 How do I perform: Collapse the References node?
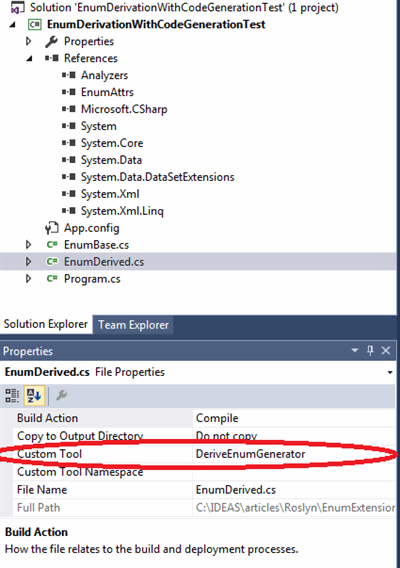click(x=29, y=58)
